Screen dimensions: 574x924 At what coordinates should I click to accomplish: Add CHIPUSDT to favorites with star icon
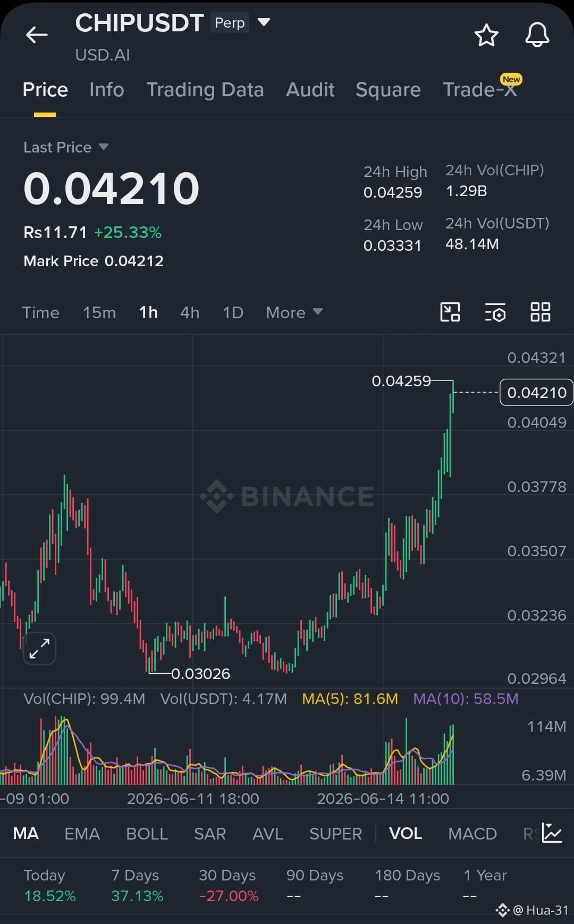[486, 35]
